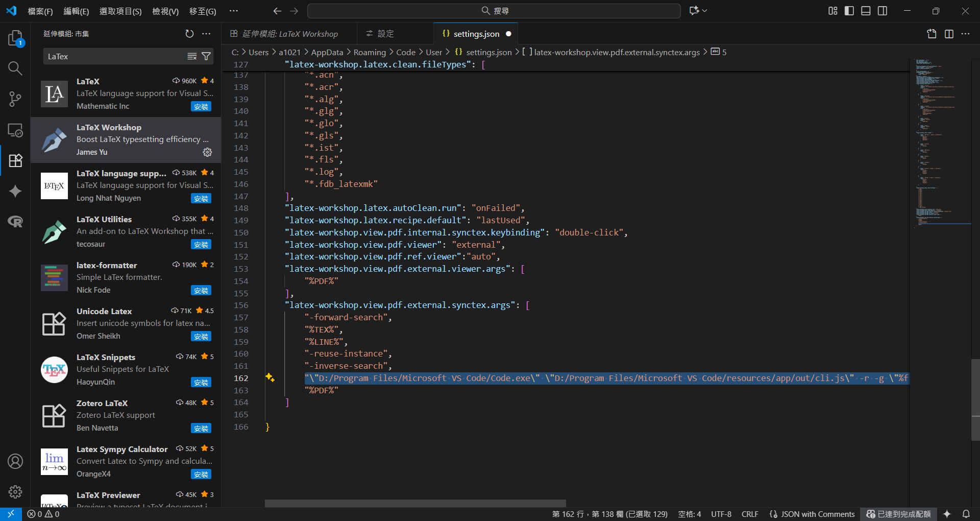The image size is (980, 521).
Task: Click the code action sparkle lightbulb on line 162
Action: 270,377
